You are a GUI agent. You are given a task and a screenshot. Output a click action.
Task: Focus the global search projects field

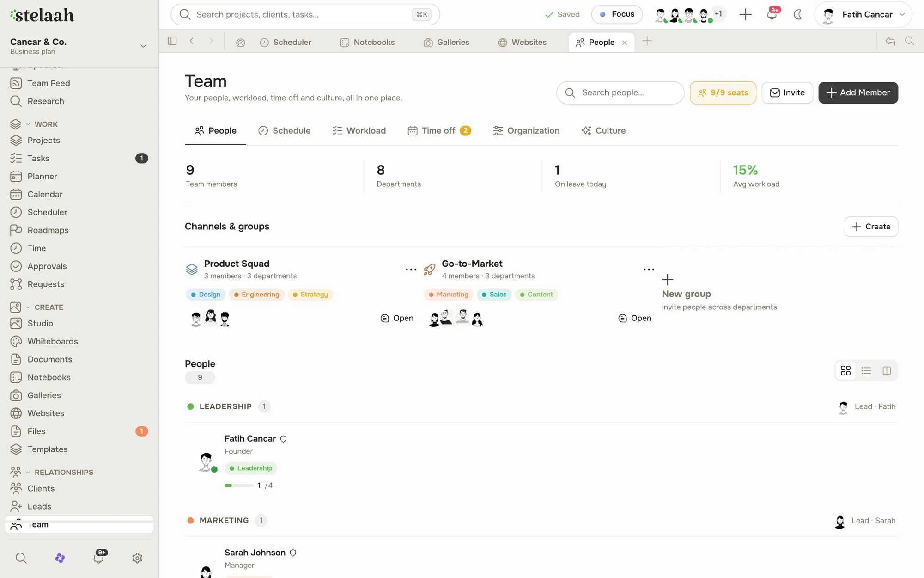pos(305,14)
